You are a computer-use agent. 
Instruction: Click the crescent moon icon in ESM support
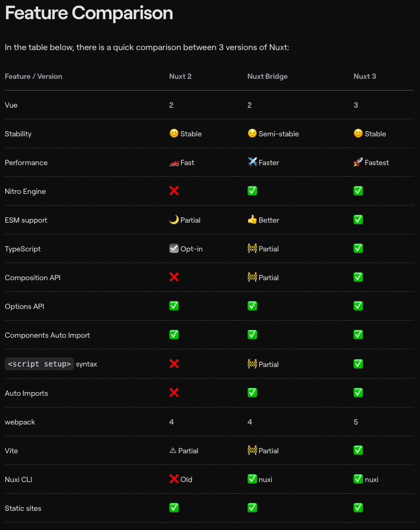pos(174,219)
